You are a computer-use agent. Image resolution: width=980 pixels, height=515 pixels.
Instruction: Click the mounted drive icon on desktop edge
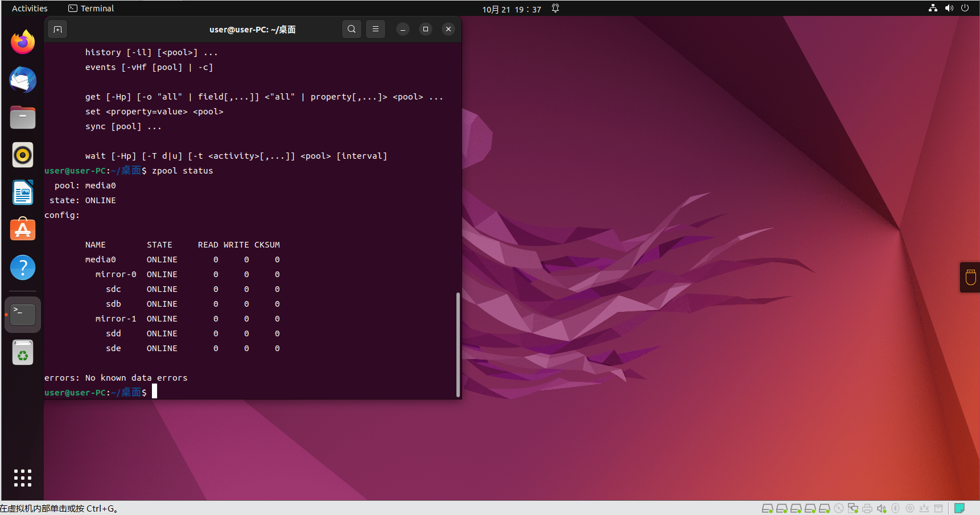[970, 277]
